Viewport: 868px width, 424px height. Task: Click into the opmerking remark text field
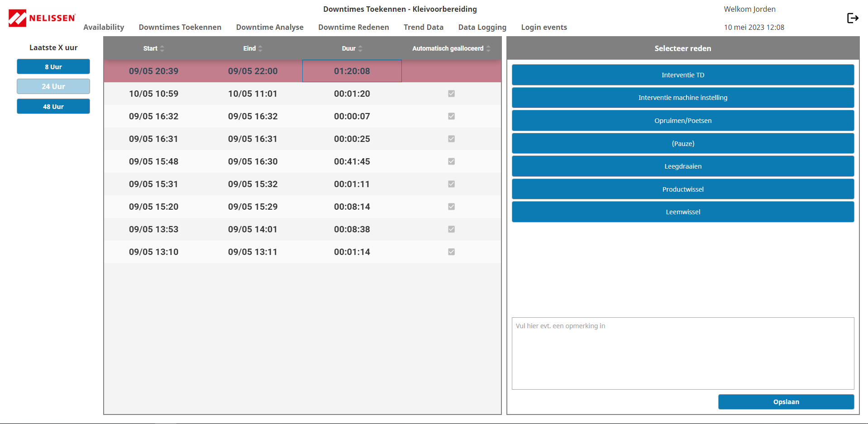click(x=682, y=353)
